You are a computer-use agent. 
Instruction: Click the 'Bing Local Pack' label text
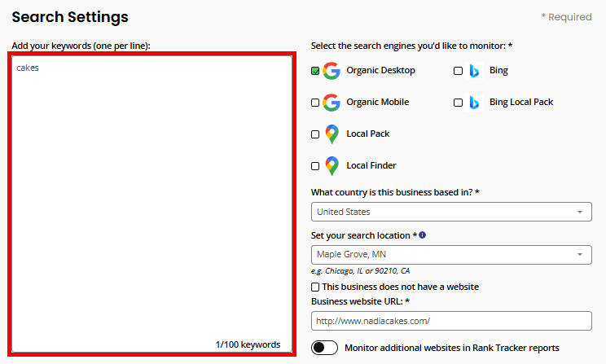(x=521, y=102)
